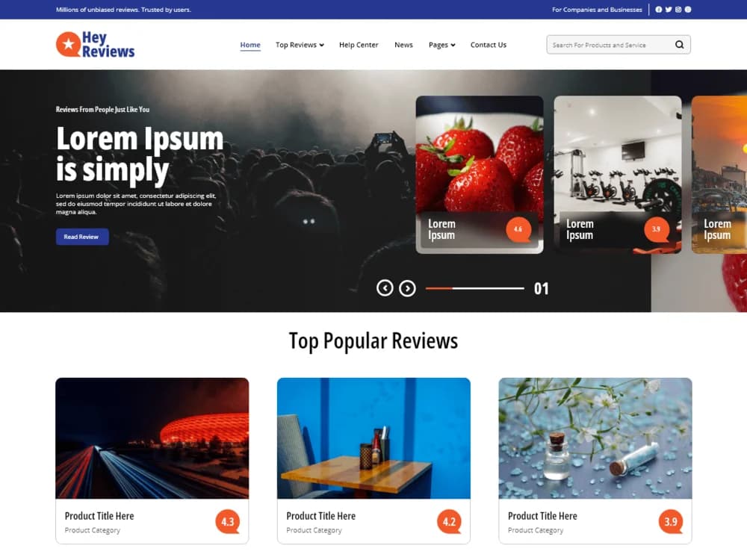Open the For Companies and Businesses link
747x560 pixels.
click(597, 10)
